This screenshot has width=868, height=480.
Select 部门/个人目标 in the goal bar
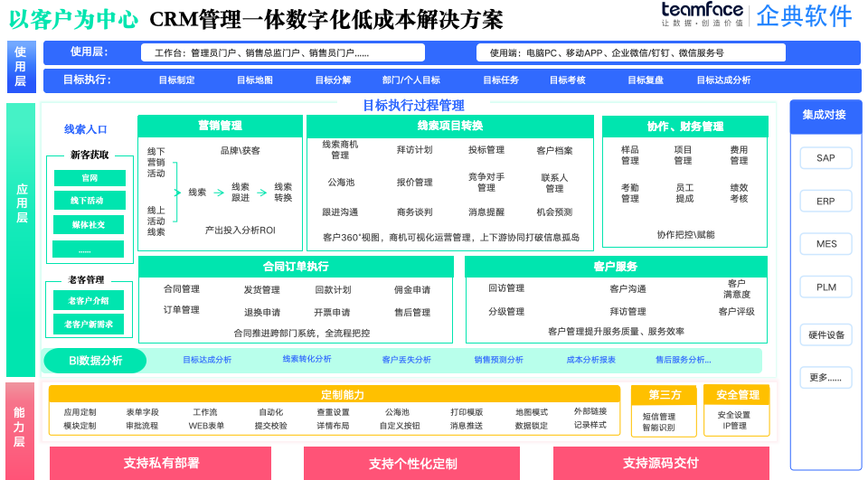(x=411, y=80)
